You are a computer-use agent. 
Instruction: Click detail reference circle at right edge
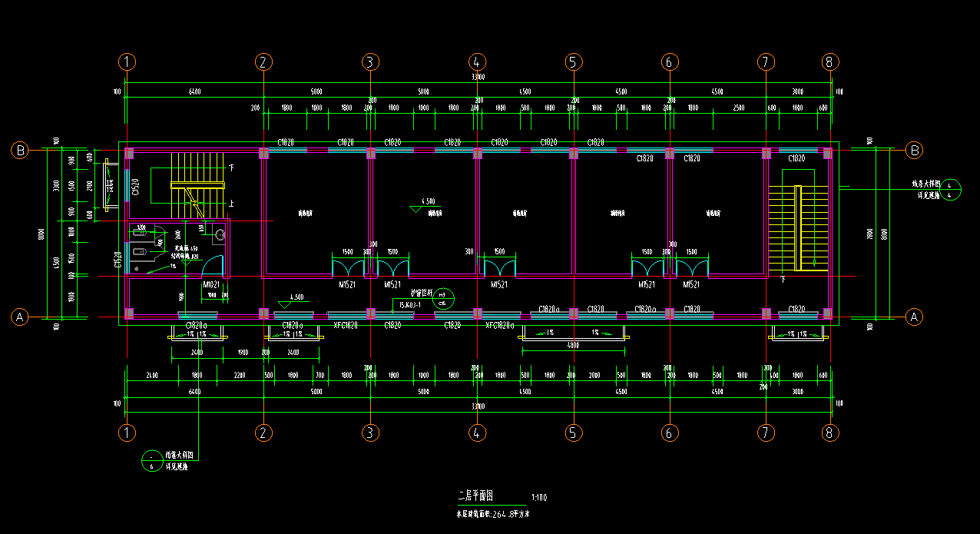(x=951, y=190)
